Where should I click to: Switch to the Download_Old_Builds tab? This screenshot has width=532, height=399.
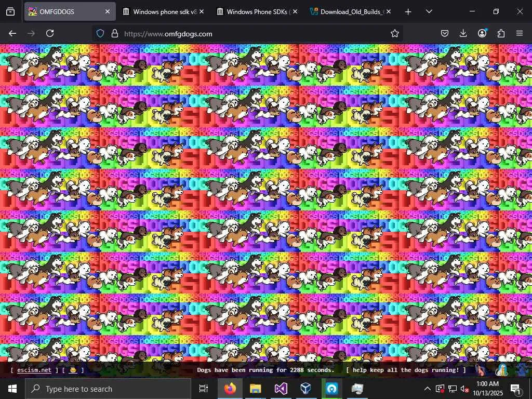[350, 11]
